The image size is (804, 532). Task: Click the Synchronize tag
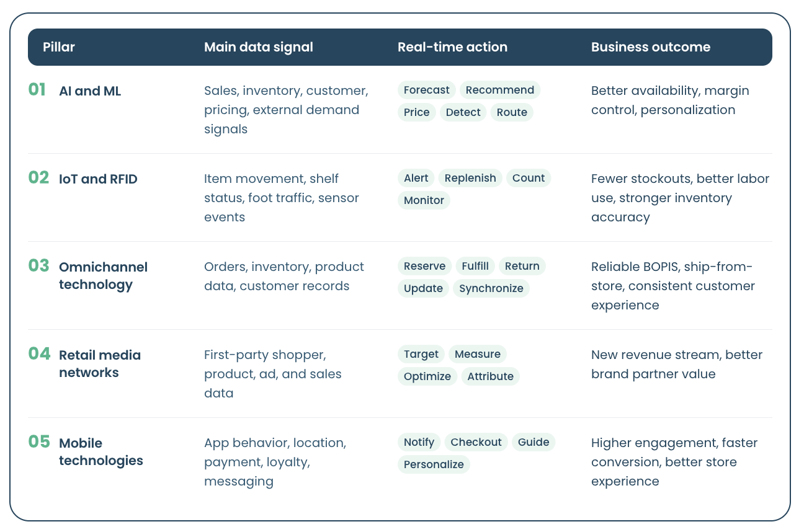(491, 288)
